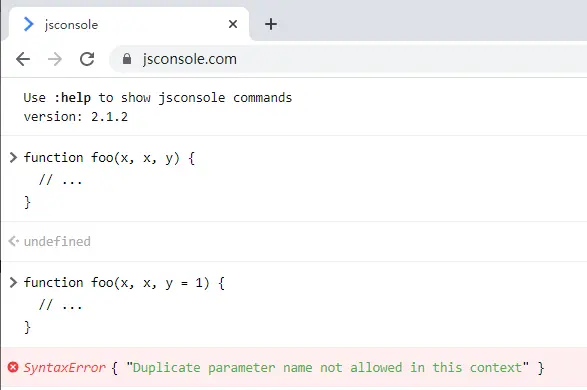Screen dimensions: 587x390
Task: Click the undefined result arrow icon
Action: 13,241
